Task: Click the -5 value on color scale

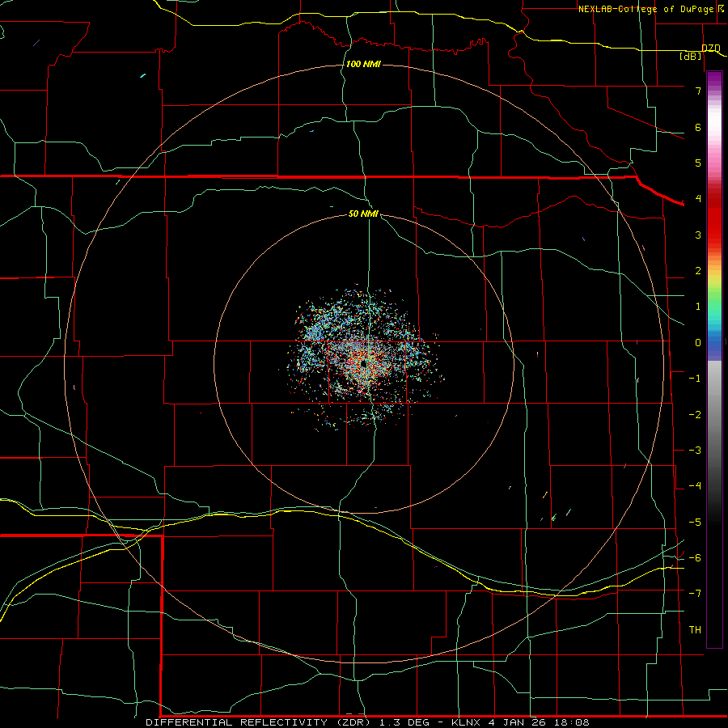Action: pos(695,523)
